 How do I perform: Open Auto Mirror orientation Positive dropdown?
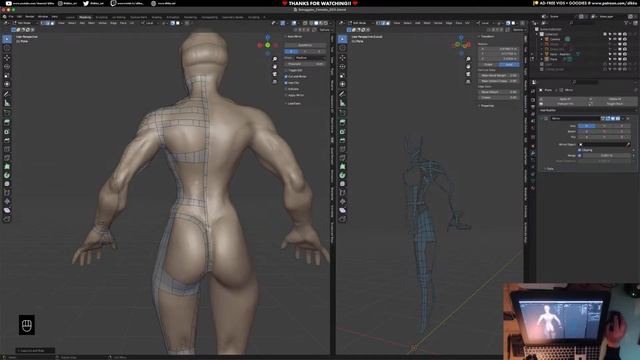[310, 58]
